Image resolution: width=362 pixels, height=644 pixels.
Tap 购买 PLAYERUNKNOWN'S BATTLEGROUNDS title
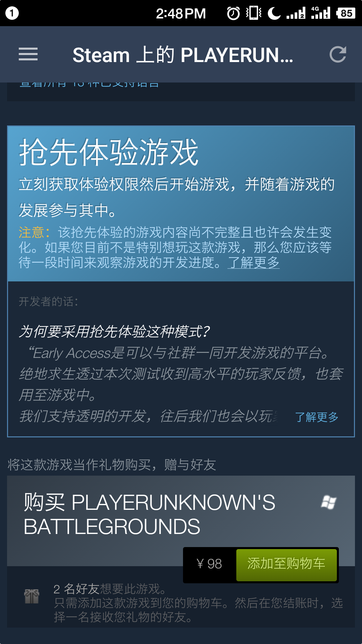pyautogui.click(x=149, y=514)
